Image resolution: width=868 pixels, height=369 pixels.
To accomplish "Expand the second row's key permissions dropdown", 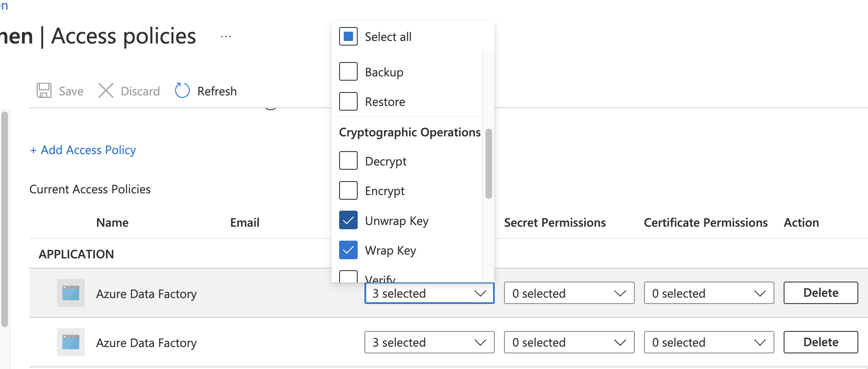I will coord(429,342).
